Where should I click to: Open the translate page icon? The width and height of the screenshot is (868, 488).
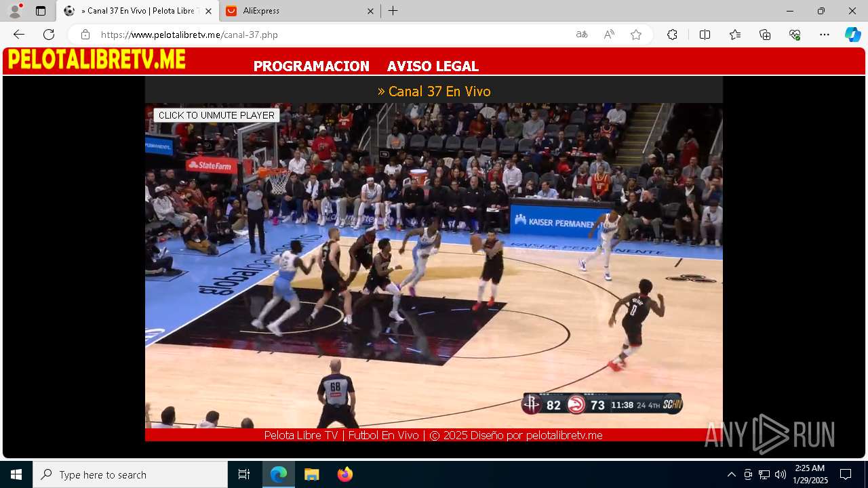582,35
